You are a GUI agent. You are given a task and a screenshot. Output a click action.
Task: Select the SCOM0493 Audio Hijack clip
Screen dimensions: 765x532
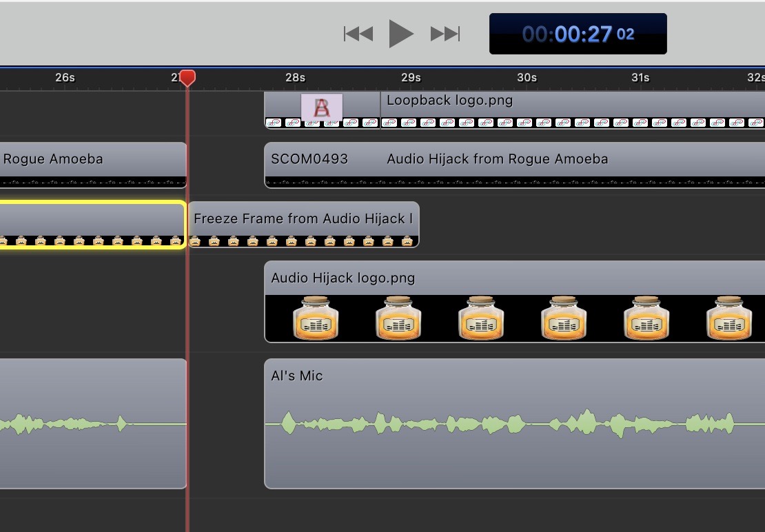(x=496, y=160)
